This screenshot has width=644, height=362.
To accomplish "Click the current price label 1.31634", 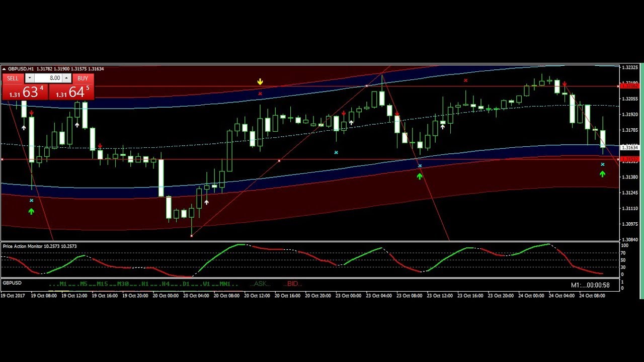I will (x=629, y=147).
